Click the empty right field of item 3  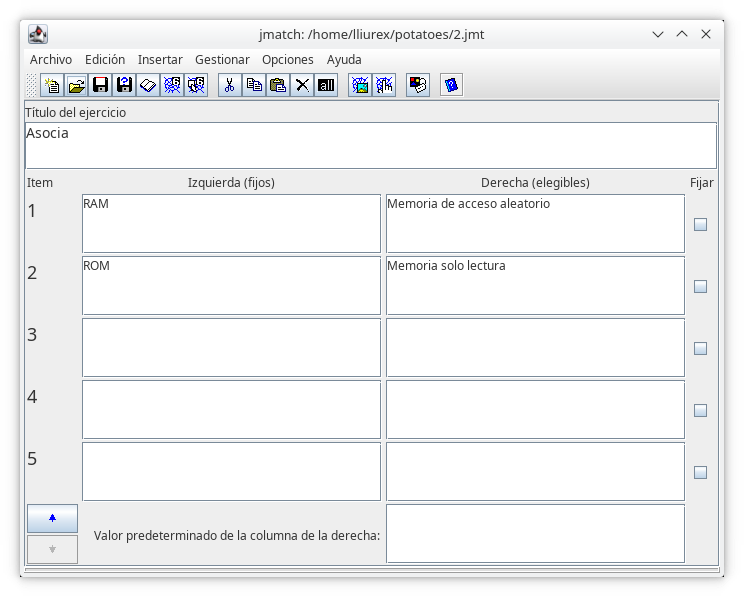pos(535,347)
